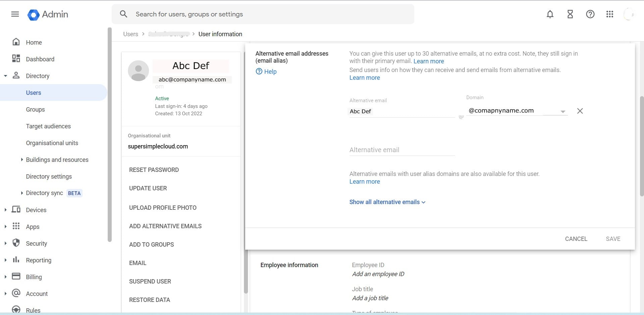Open Directory settings

click(49, 177)
